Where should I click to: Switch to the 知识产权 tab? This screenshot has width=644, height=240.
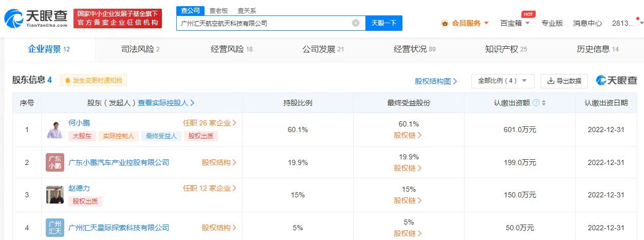coord(506,49)
